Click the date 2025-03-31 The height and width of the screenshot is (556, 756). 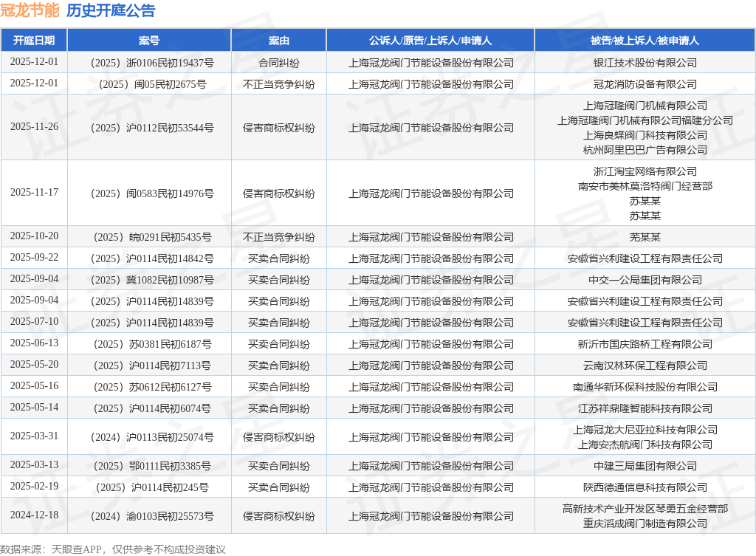click(x=34, y=436)
